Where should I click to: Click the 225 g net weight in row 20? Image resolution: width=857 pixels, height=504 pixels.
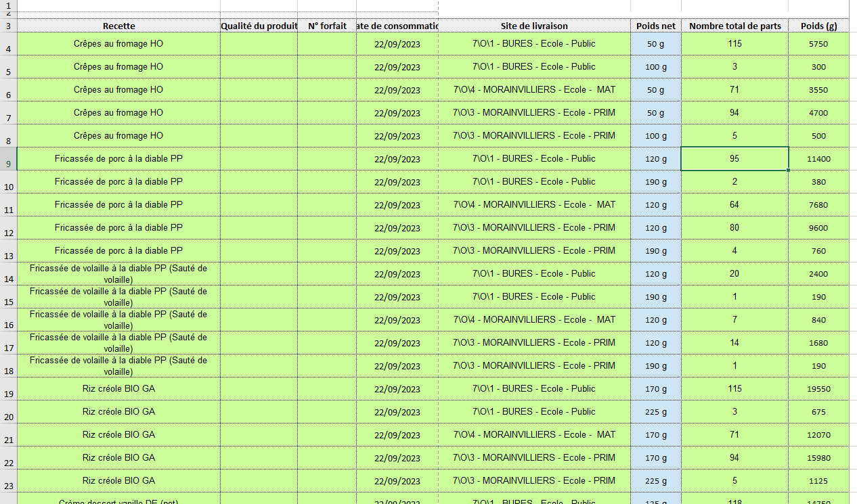coord(655,412)
